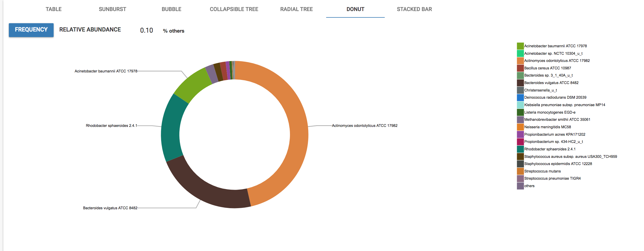644x251 pixels.
Task: Click the '% others' label
Action: (x=174, y=31)
